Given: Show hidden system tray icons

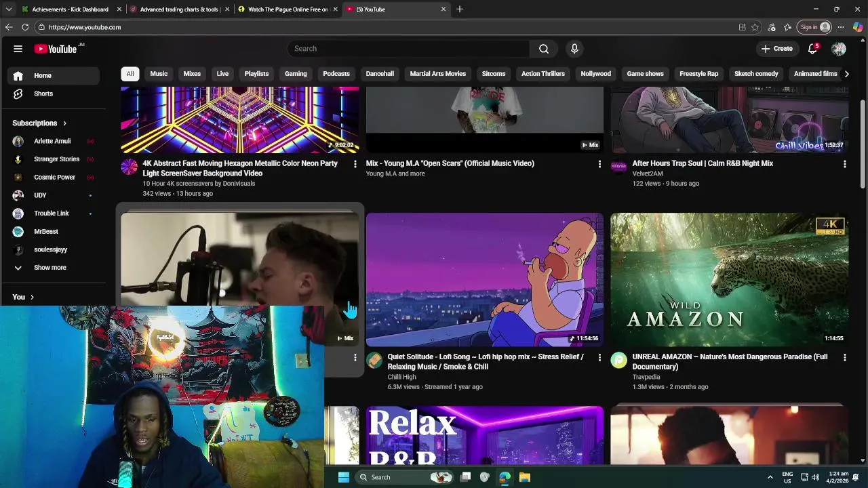Looking at the screenshot, I should (x=770, y=477).
